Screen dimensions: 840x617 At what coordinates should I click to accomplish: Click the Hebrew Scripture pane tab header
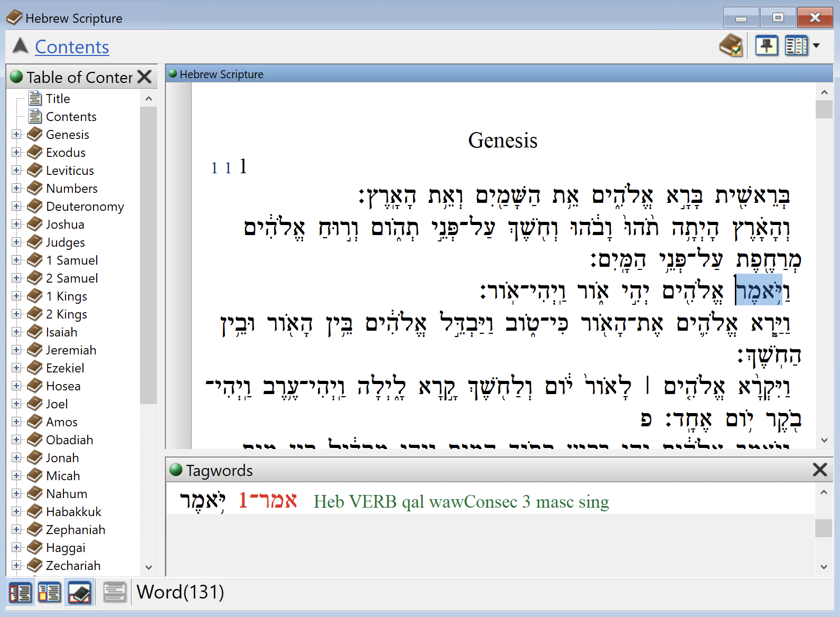pos(221,74)
